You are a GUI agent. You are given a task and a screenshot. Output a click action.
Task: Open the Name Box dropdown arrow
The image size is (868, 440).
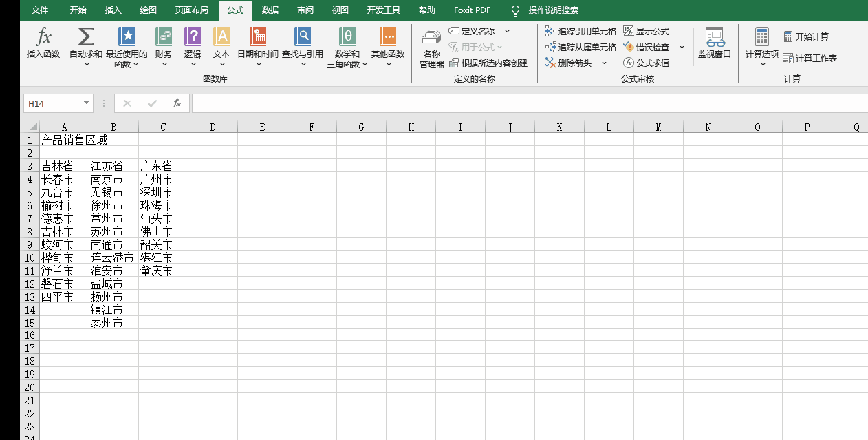(87, 103)
